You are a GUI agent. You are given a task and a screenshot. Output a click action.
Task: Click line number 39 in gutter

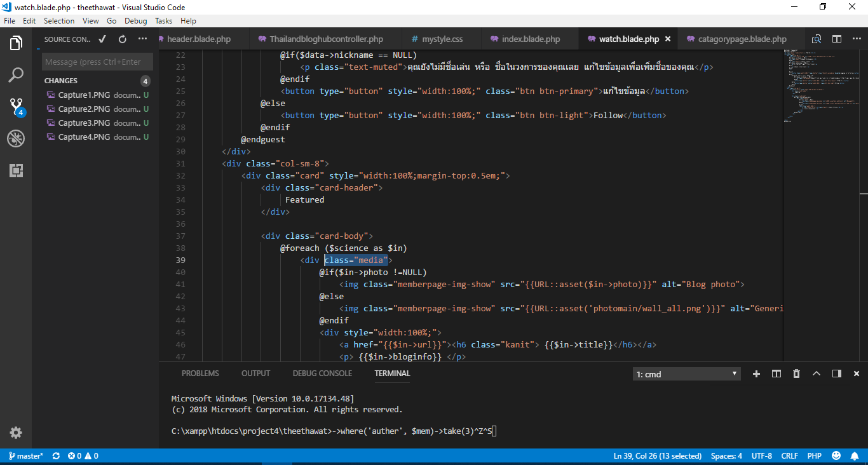point(180,260)
